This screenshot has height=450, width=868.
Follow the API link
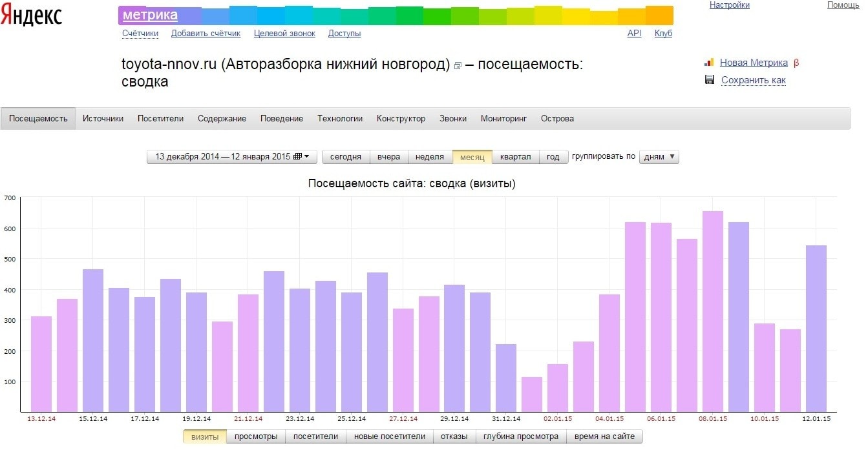tap(634, 34)
